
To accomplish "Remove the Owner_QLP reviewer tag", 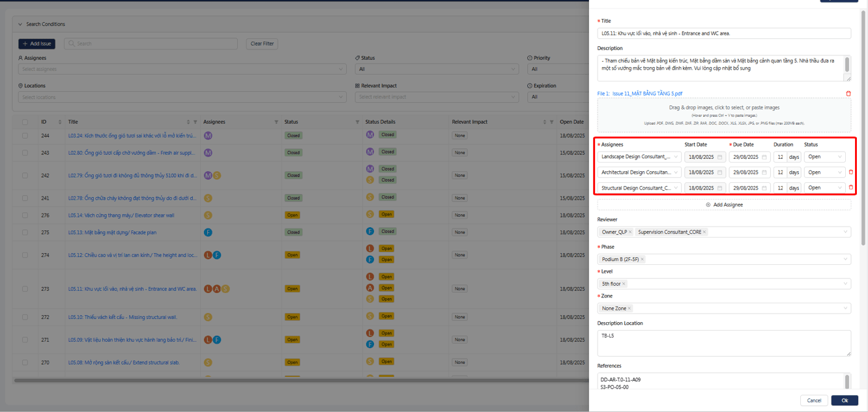I will (x=630, y=232).
